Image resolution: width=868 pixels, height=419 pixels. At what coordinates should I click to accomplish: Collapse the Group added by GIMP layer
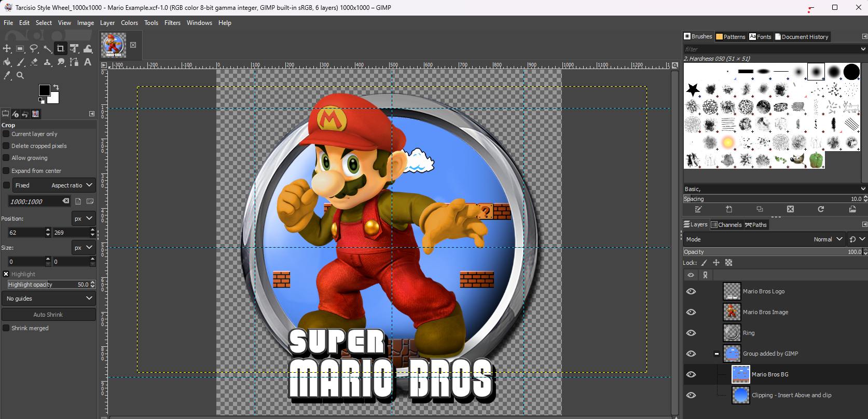tap(717, 354)
